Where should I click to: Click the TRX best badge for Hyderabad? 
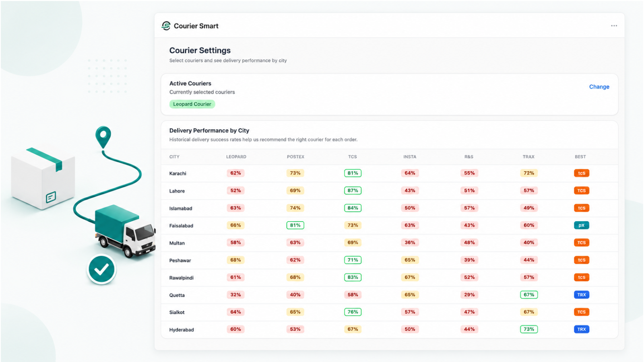point(581,329)
